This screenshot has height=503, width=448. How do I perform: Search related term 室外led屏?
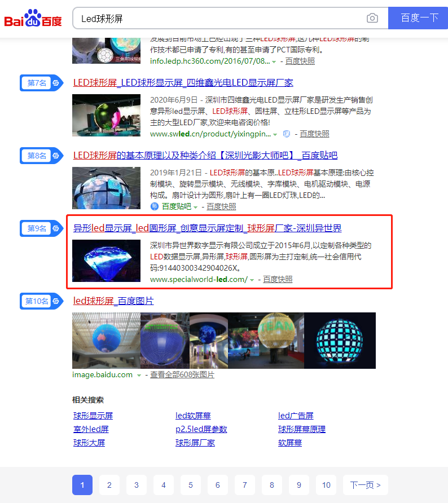click(91, 429)
